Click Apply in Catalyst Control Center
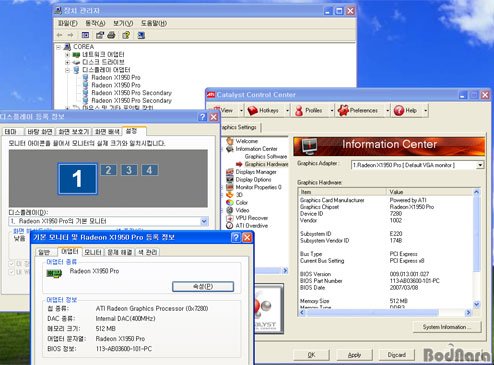The image size is (494, 365). tap(354, 355)
